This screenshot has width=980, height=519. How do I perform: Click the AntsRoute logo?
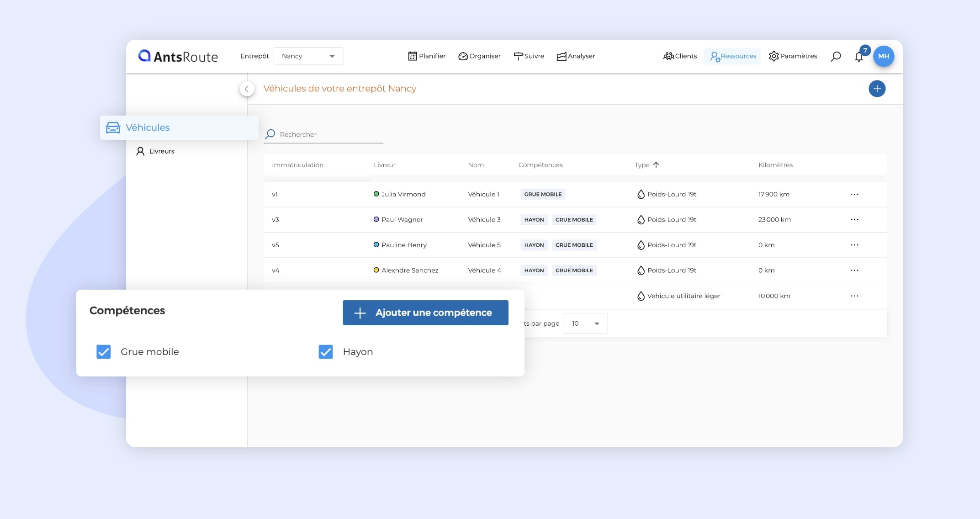point(178,56)
